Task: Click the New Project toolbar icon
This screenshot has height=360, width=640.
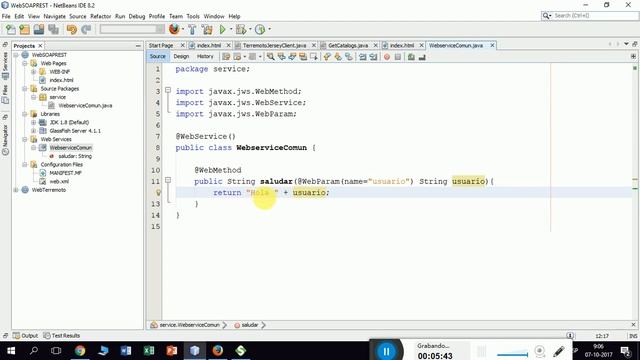Action: point(24,29)
